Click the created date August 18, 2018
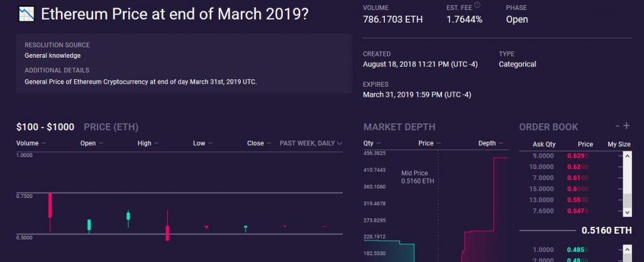 [420, 64]
